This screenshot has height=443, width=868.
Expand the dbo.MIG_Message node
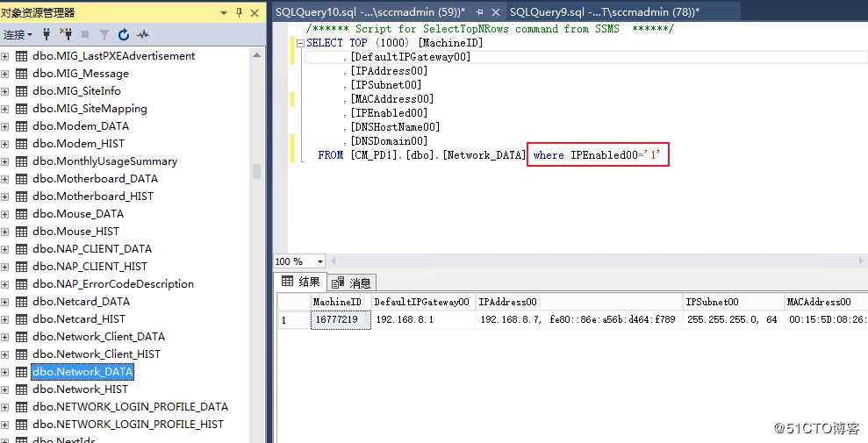[x=5, y=74]
